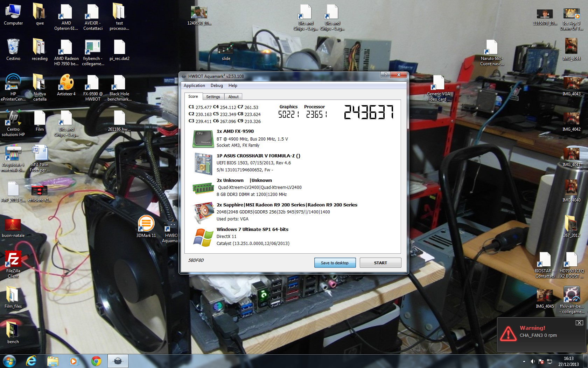Screen dimensions: 588x368
Task: Launch 3DMark 11 desktop shortcut
Action: [x=146, y=226]
